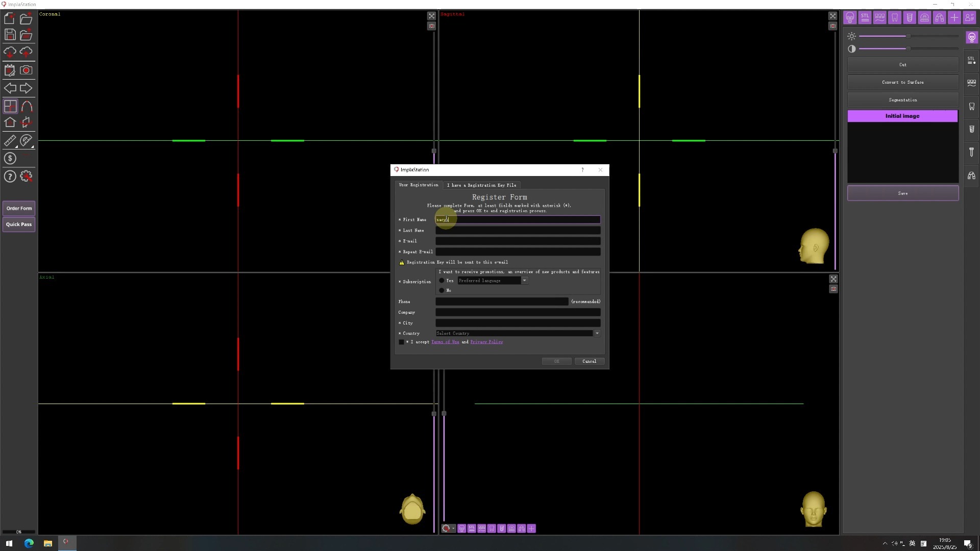Select tooth side tab in right panel
The width and height of the screenshot is (980, 551).
point(971,107)
